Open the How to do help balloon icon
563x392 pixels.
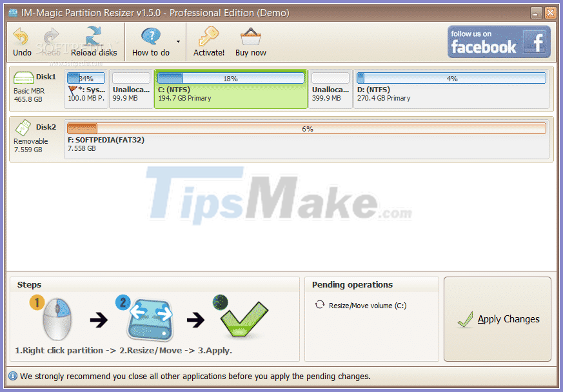150,35
